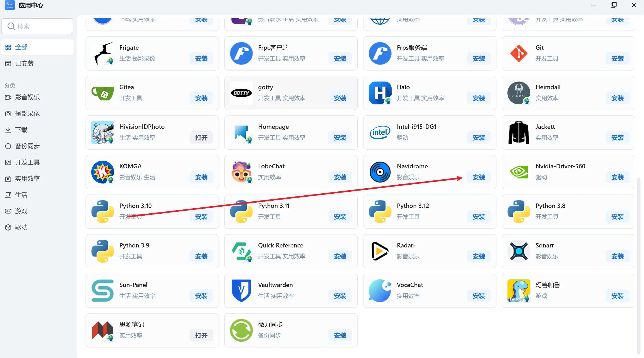Click the 搜索 search field
The height and width of the screenshot is (358, 644).
pyautogui.click(x=37, y=26)
